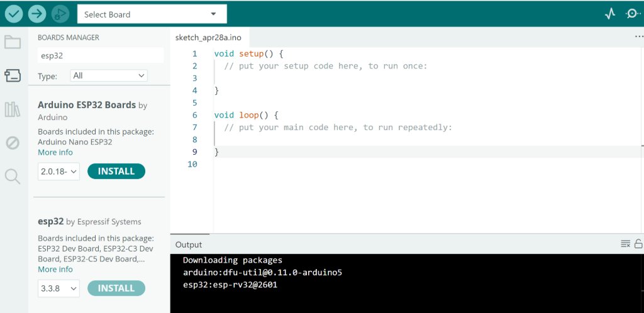Place cursor on 'void setup() {' line
This screenshot has height=313, width=644.
click(249, 54)
